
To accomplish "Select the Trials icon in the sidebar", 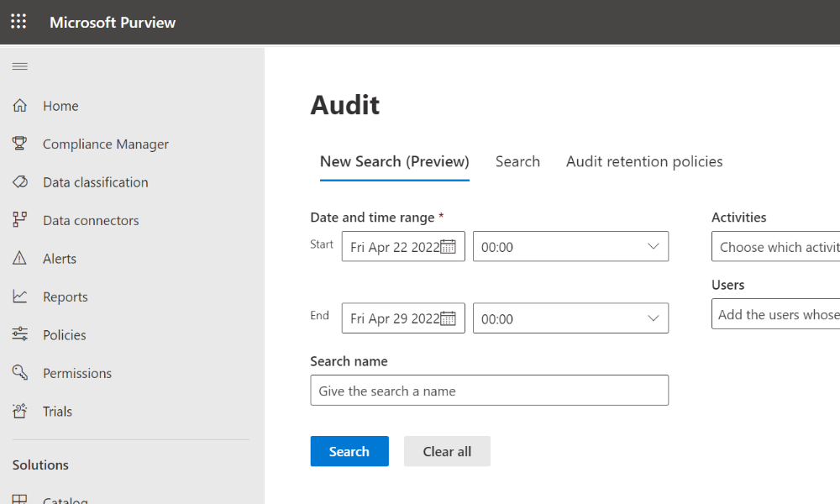I will click(x=18, y=411).
